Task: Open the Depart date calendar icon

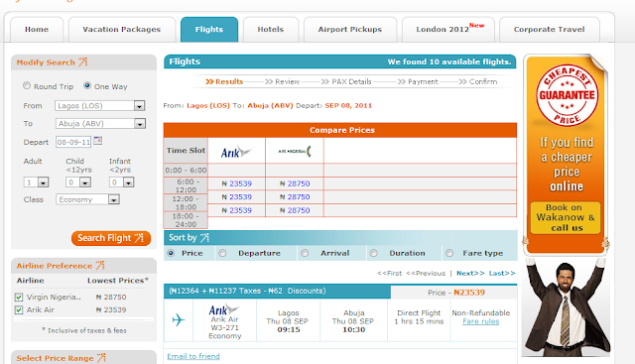Action: 98,141
